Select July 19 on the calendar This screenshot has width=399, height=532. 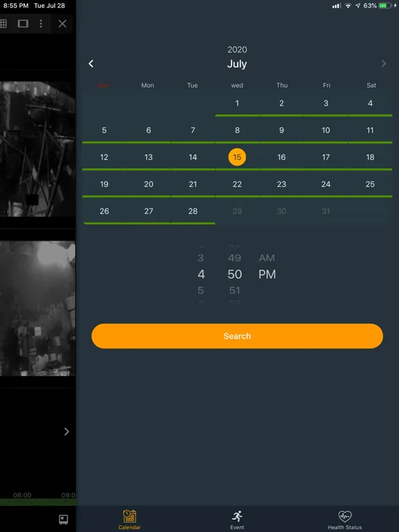tap(104, 184)
